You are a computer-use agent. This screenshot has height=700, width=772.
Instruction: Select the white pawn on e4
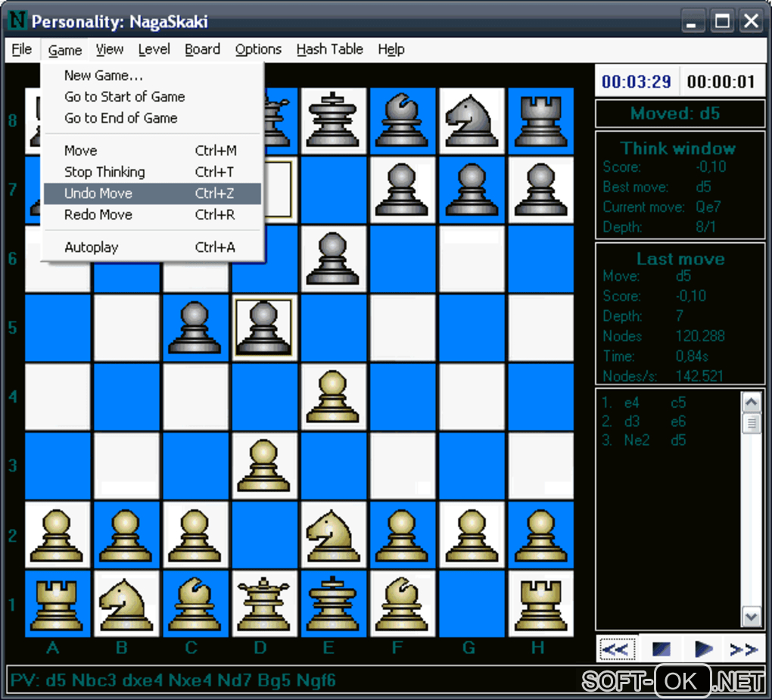(x=333, y=397)
